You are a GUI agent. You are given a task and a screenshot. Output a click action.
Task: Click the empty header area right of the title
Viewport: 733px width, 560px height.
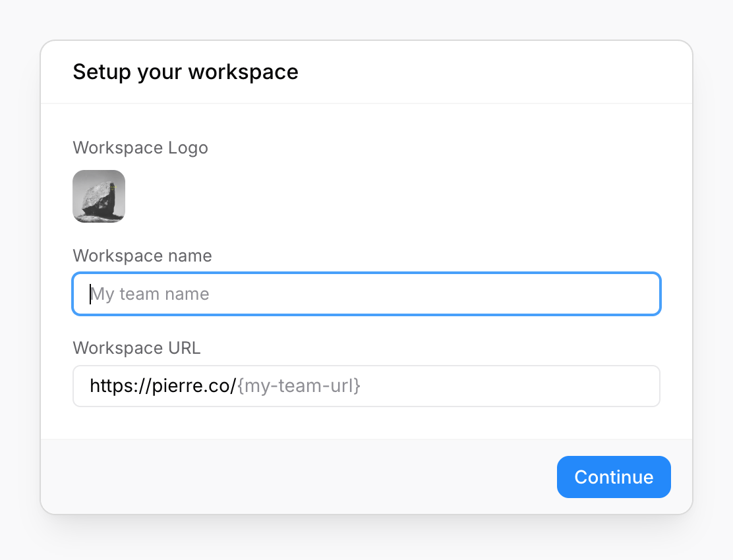tap(494, 72)
